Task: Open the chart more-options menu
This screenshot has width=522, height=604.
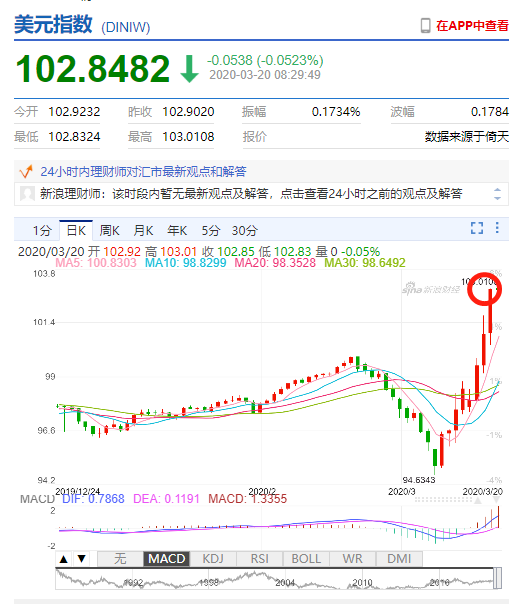Action: click(497, 228)
